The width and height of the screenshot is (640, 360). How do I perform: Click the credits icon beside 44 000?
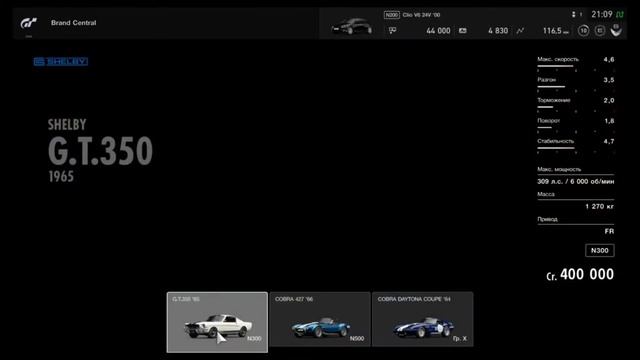[392, 30]
